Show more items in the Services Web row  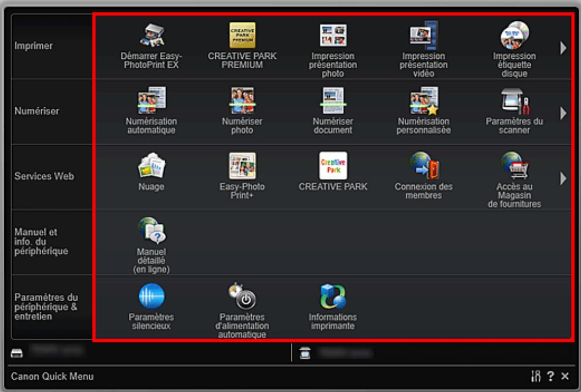point(563,178)
